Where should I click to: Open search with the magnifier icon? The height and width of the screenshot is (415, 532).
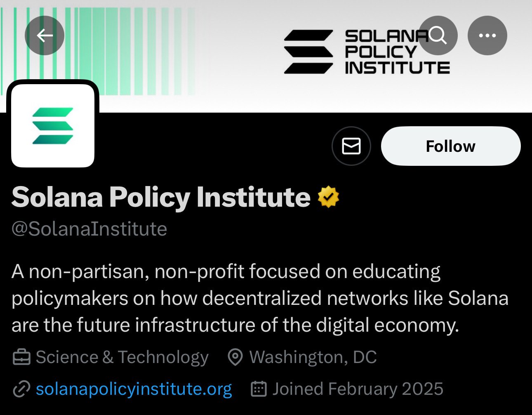tap(438, 35)
